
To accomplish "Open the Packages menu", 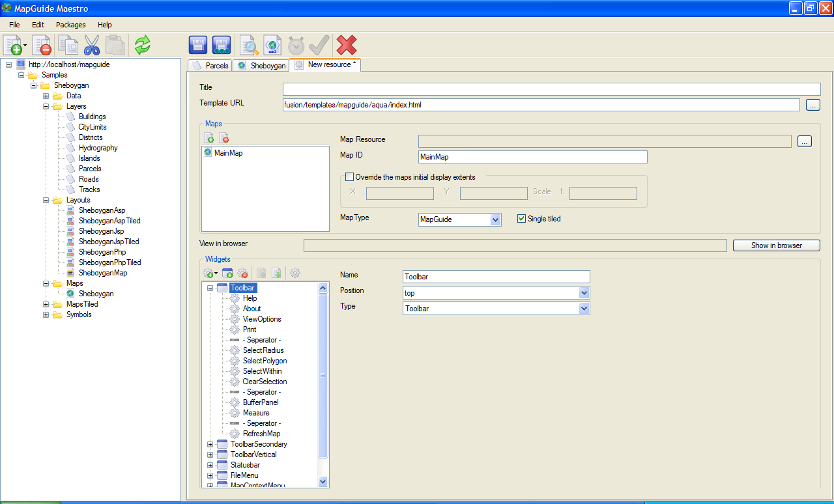I will pos(71,25).
